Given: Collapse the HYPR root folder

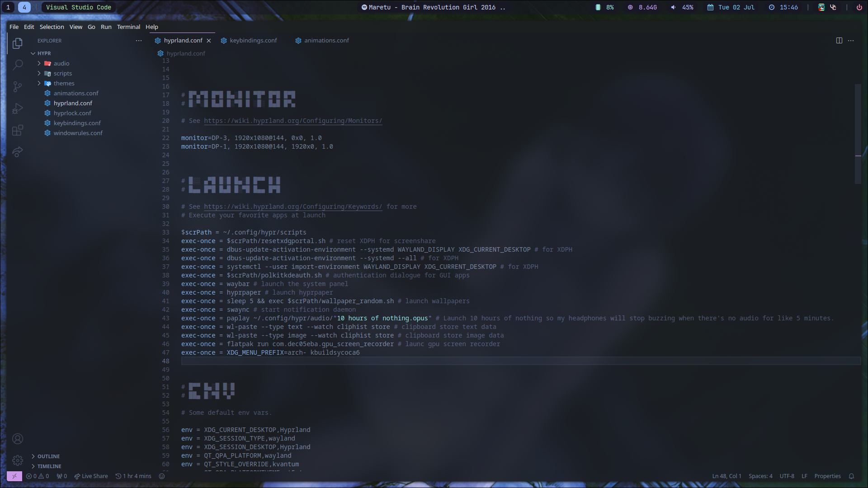Looking at the screenshot, I should coord(44,53).
